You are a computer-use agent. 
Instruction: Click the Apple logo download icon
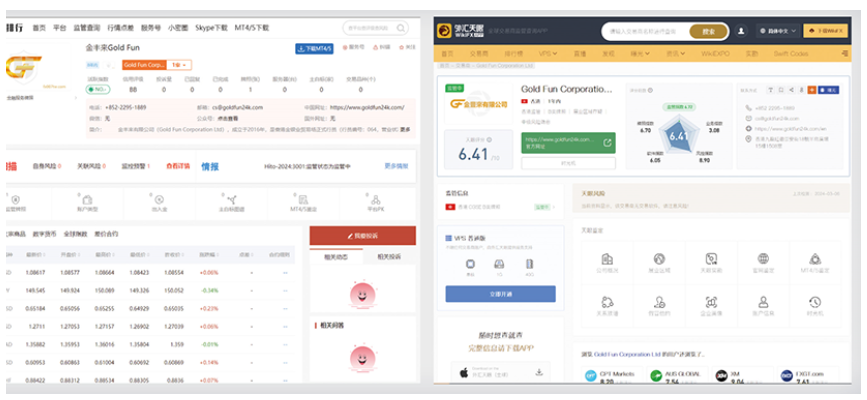[x=464, y=373]
